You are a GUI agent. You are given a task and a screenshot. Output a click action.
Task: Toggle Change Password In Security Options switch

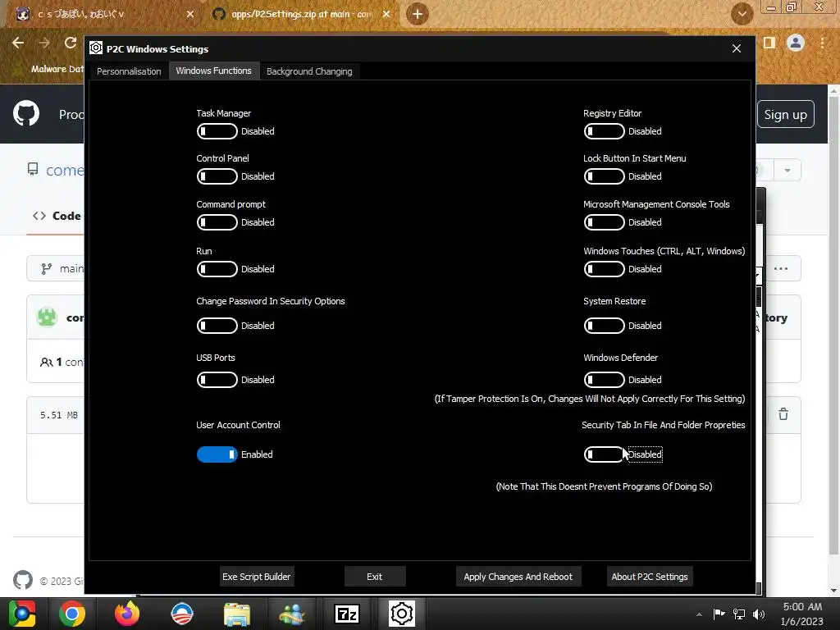tap(217, 326)
